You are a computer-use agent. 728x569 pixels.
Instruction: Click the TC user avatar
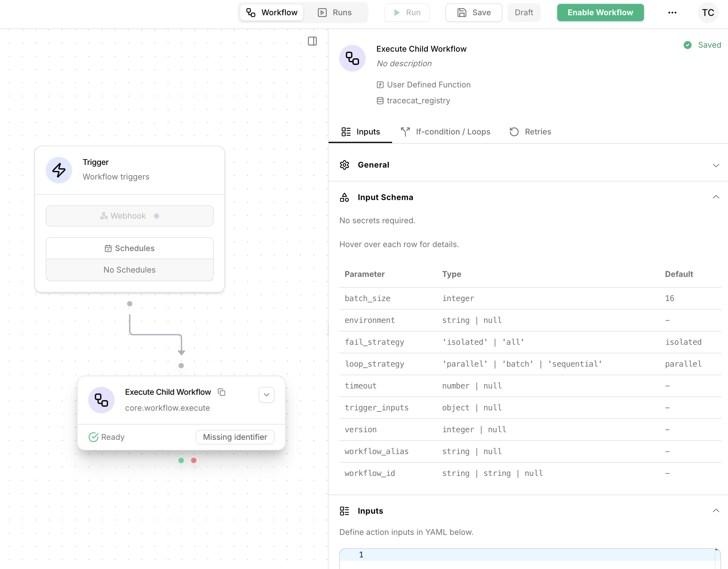[x=708, y=13]
